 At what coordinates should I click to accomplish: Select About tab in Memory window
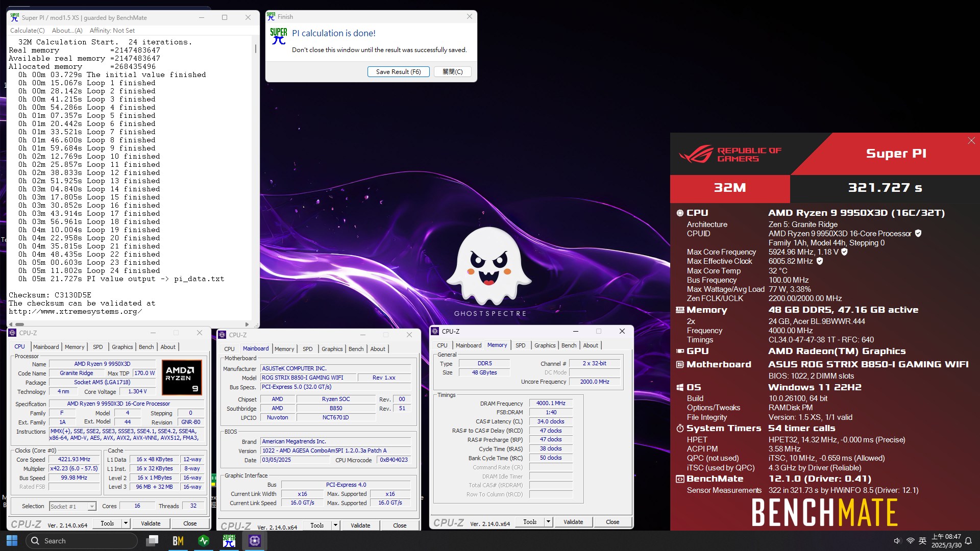point(591,345)
